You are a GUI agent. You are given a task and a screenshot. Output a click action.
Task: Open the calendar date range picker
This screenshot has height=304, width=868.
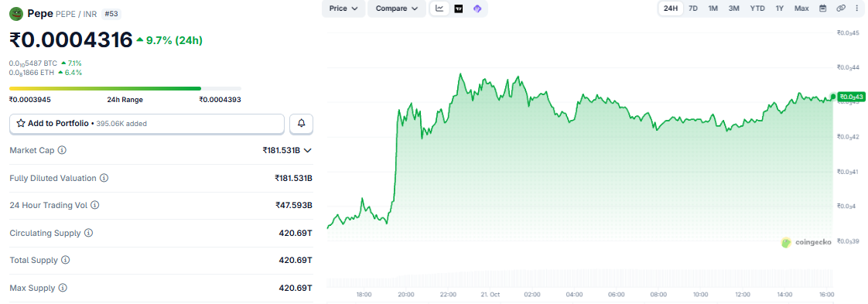[x=822, y=9]
